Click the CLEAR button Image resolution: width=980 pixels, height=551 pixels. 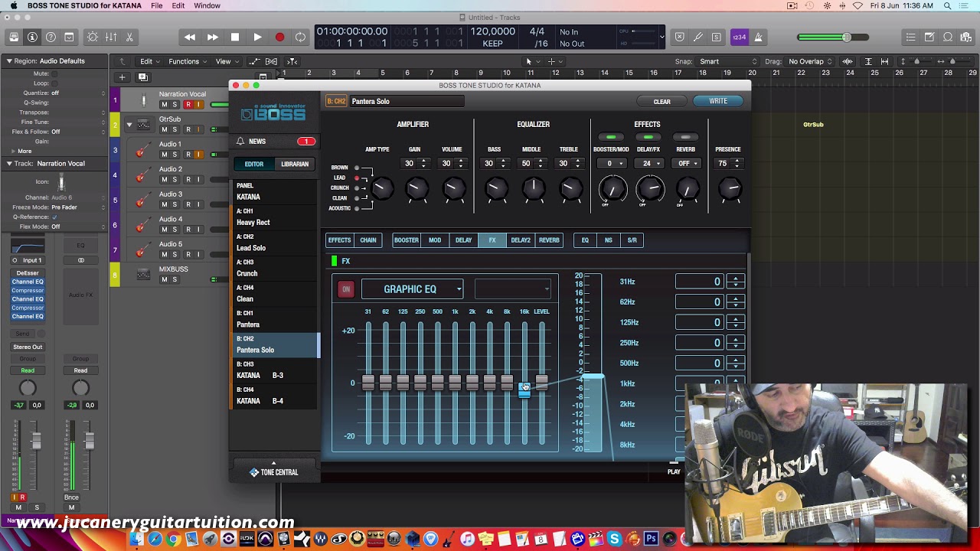click(661, 101)
